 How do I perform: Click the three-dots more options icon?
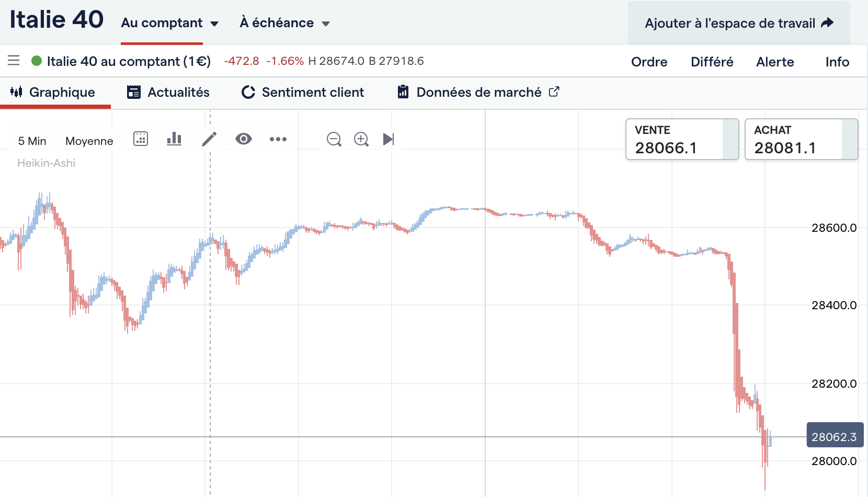point(278,139)
